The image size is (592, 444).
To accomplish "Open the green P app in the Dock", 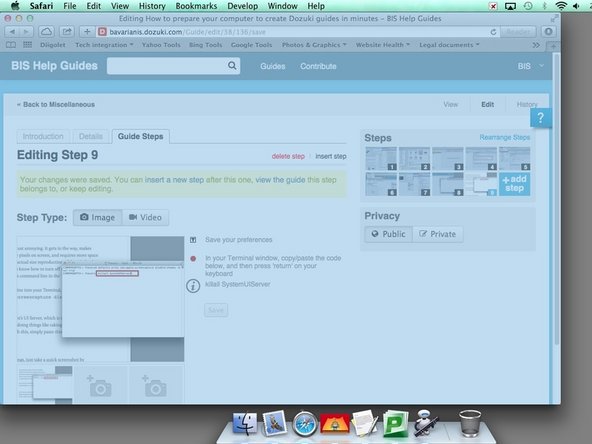I will tap(395, 424).
